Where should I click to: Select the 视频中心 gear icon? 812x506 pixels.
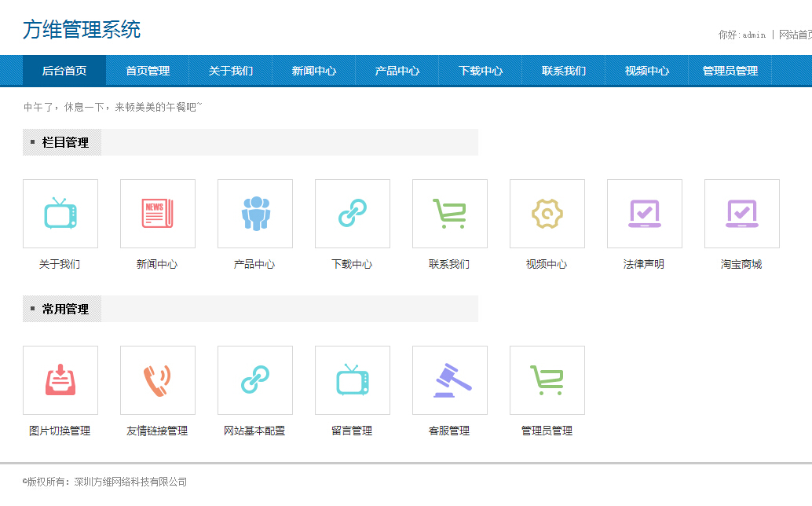(x=547, y=213)
